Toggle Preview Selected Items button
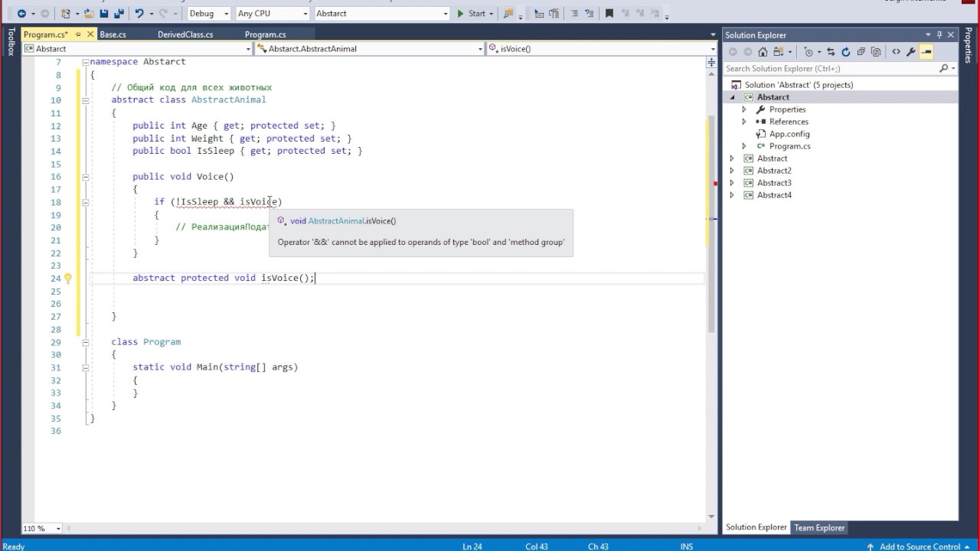980x551 pixels. [926, 52]
